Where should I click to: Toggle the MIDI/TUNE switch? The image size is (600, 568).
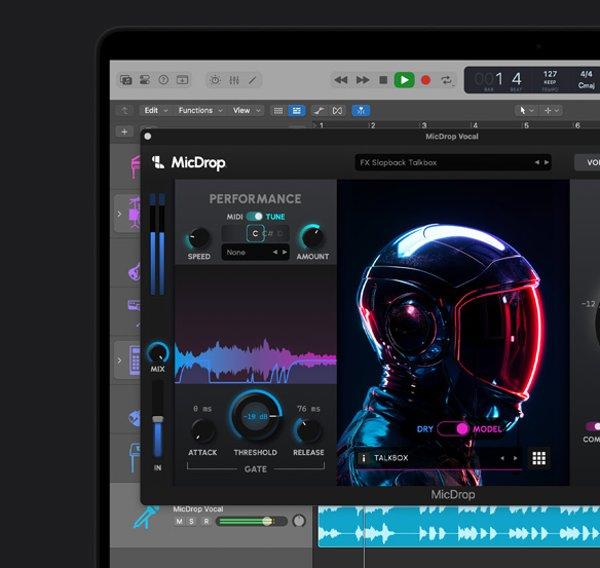[x=255, y=216]
